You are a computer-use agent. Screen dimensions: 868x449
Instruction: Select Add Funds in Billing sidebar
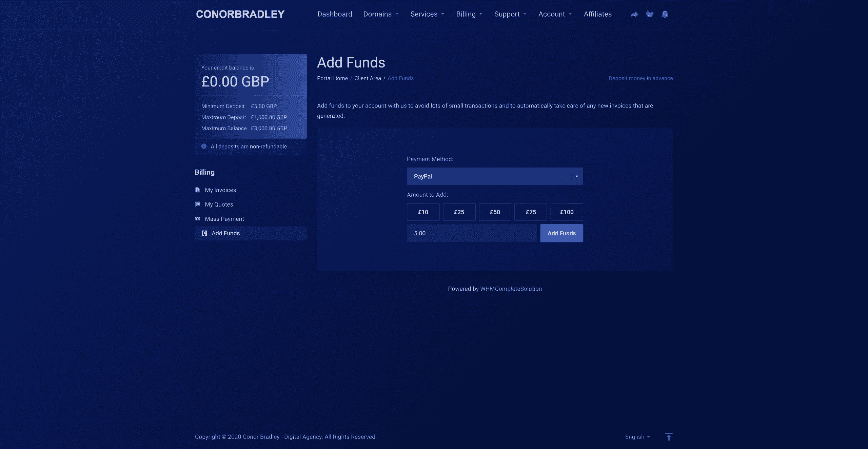coord(251,233)
